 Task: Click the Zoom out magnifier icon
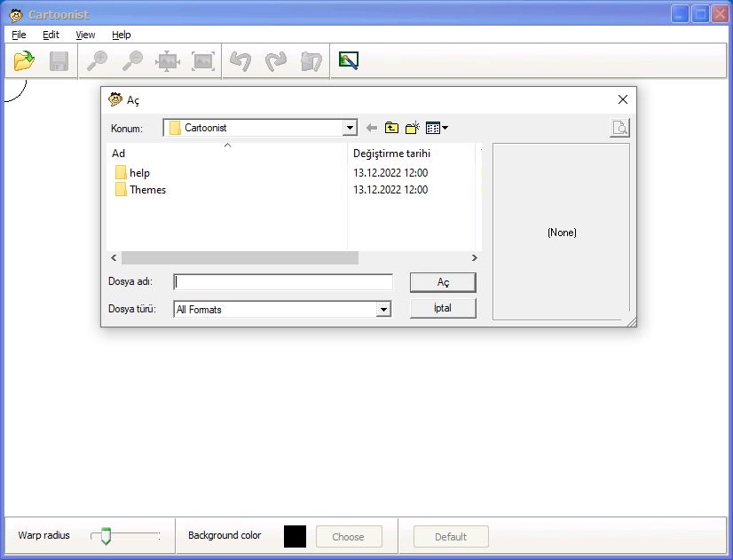tap(132, 60)
